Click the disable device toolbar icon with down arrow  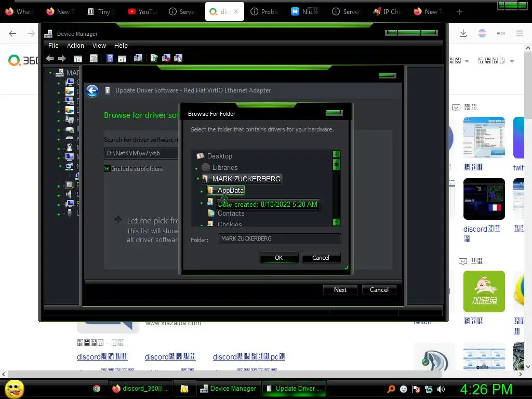178,58
